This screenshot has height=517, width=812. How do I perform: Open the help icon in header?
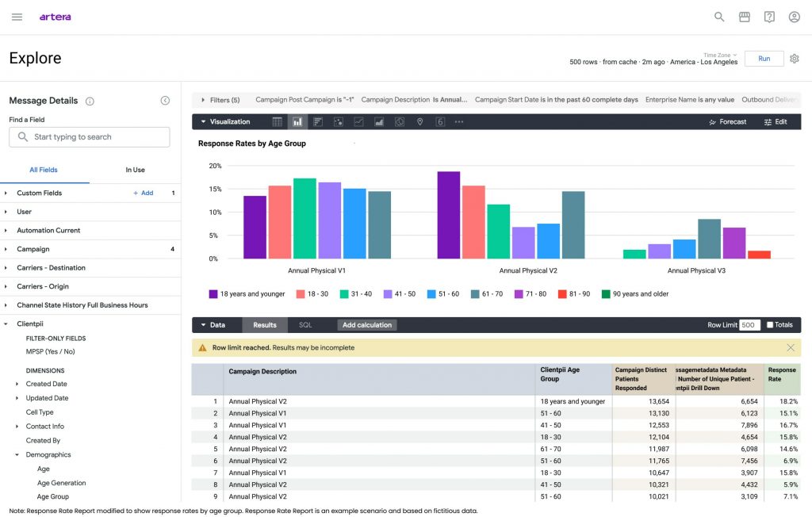click(769, 17)
